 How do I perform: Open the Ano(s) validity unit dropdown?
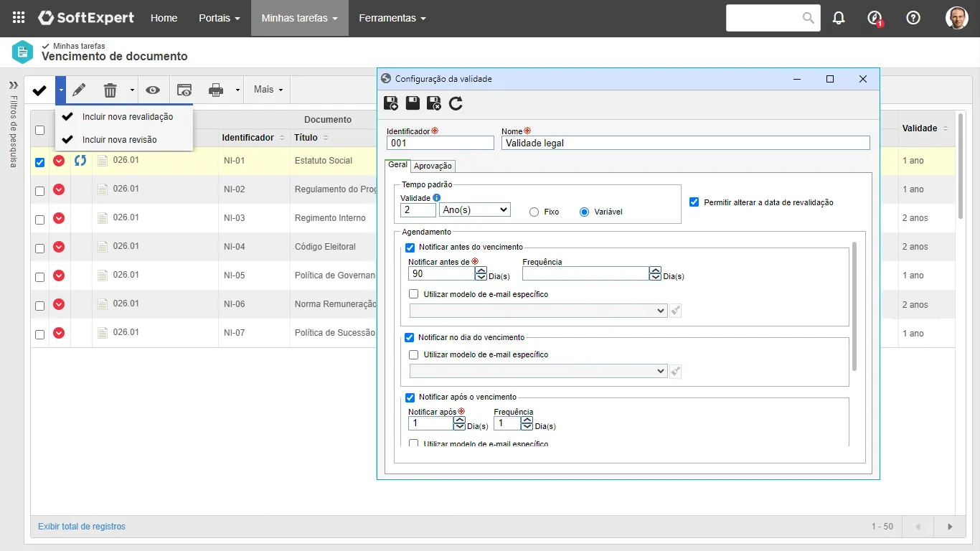pos(474,209)
